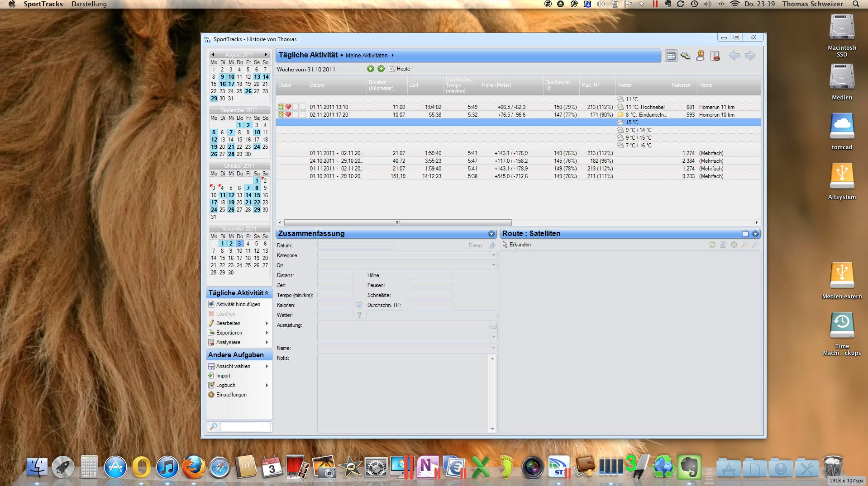
Task: Click the sidebar search input field
Action: (x=245, y=427)
